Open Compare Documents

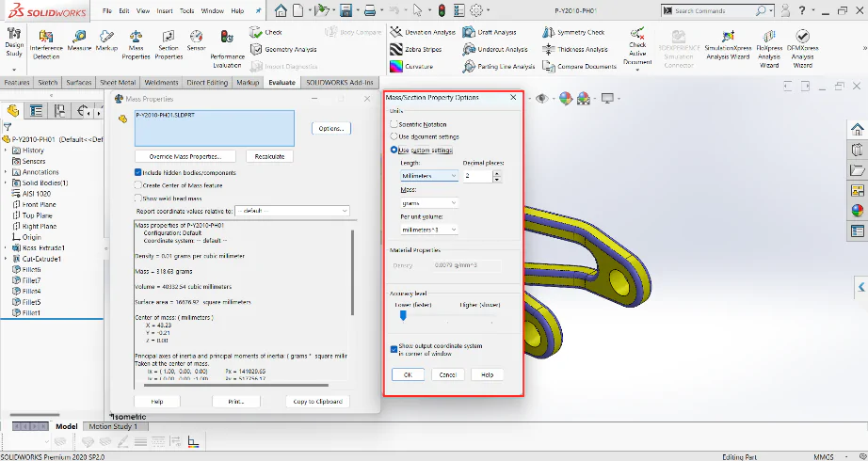pos(579,67)
